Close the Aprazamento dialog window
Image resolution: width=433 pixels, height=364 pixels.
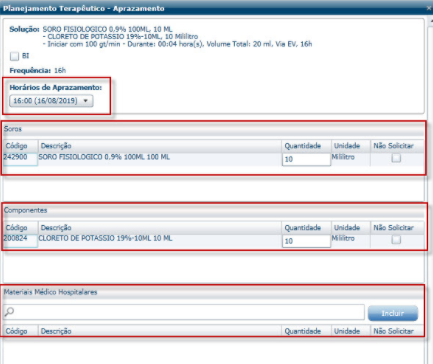[429, 8]
